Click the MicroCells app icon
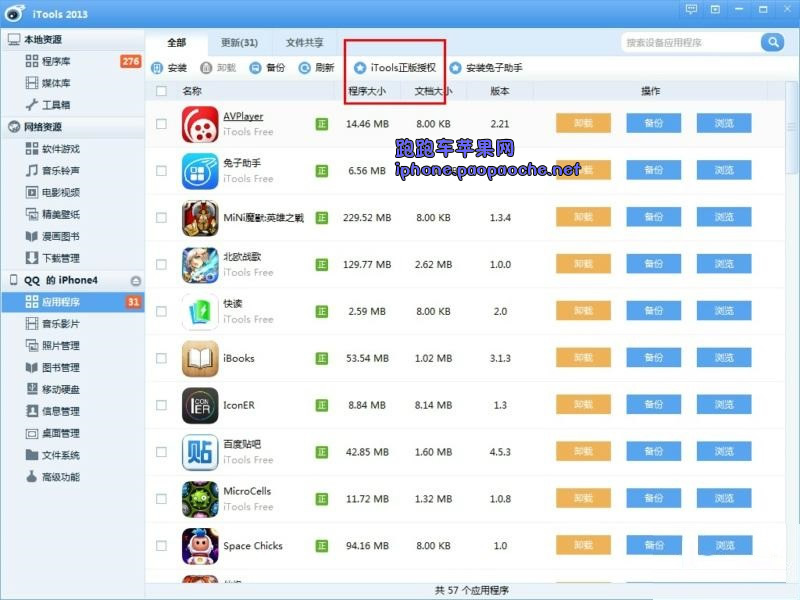 [x=200, y=499]
